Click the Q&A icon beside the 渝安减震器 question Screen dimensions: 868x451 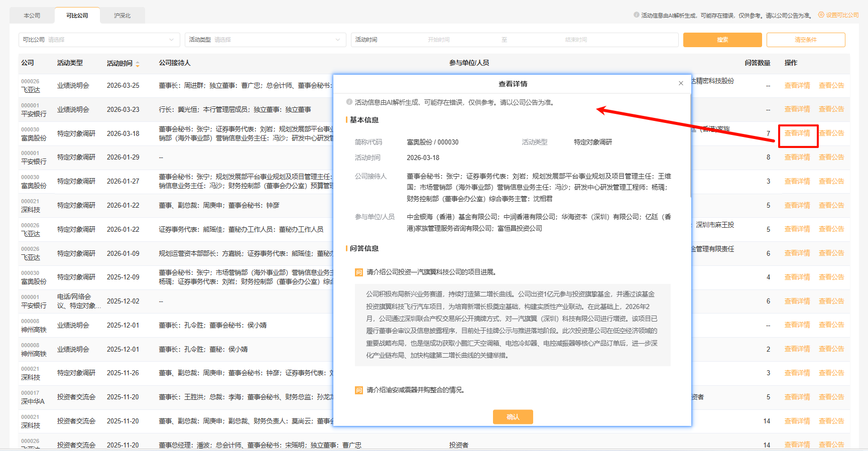[359, 390]
